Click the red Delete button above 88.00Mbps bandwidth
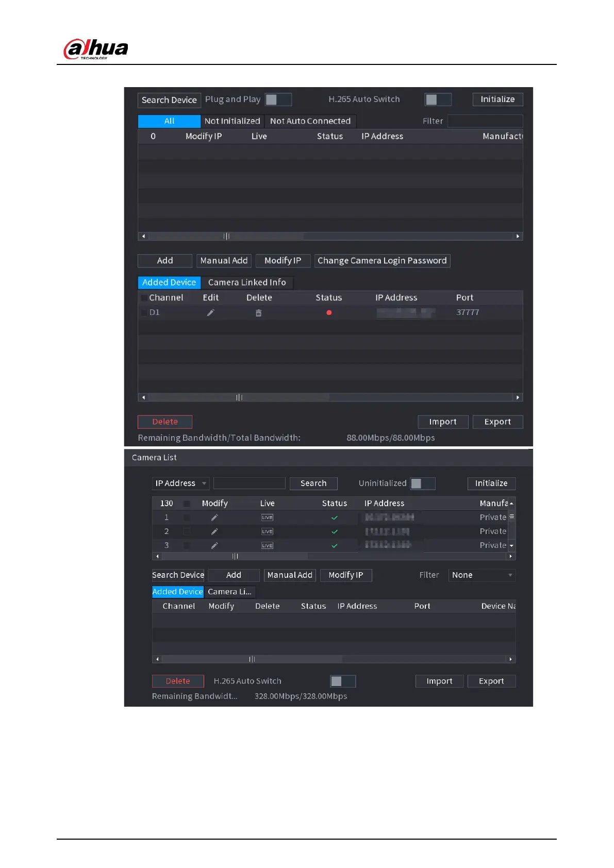 [x=165, y=422]
